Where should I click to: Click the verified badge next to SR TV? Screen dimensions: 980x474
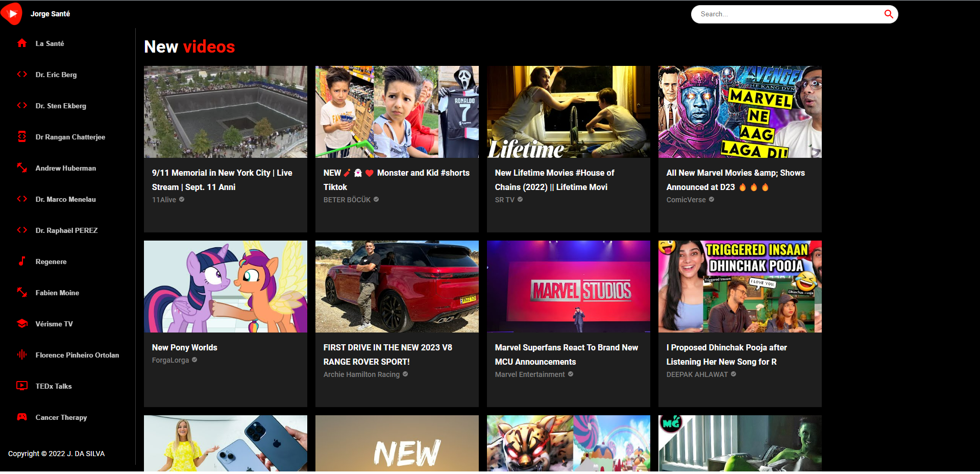coord(520,199)
